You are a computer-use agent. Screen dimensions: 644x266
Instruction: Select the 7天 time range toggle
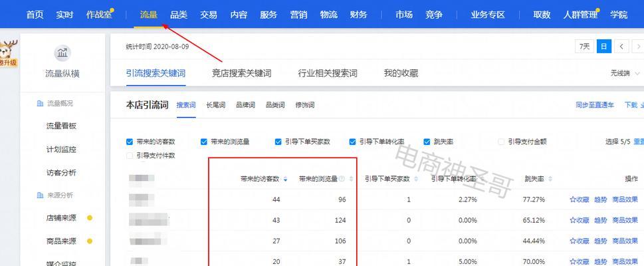tap(584, 47)
